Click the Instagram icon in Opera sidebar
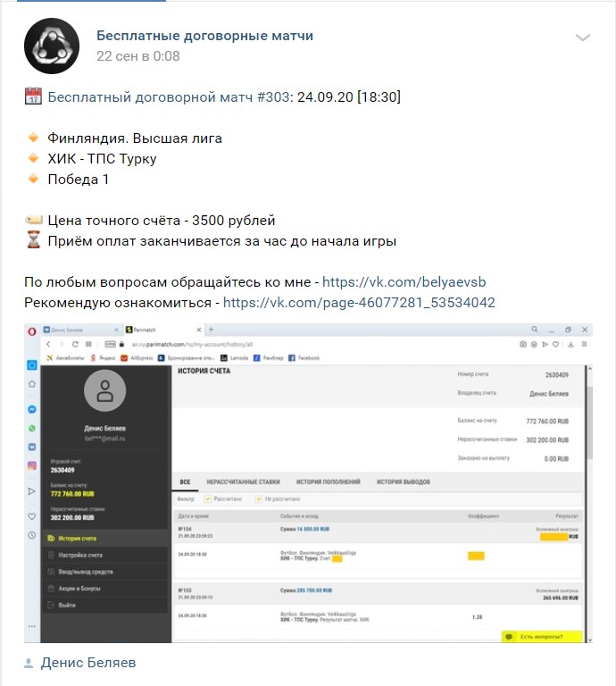 pyautogui.click(x=32, y=466)
